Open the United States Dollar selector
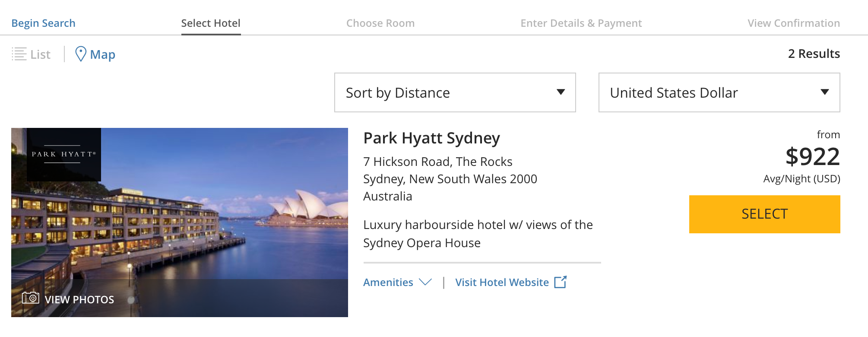 click(x=719, y=92)
